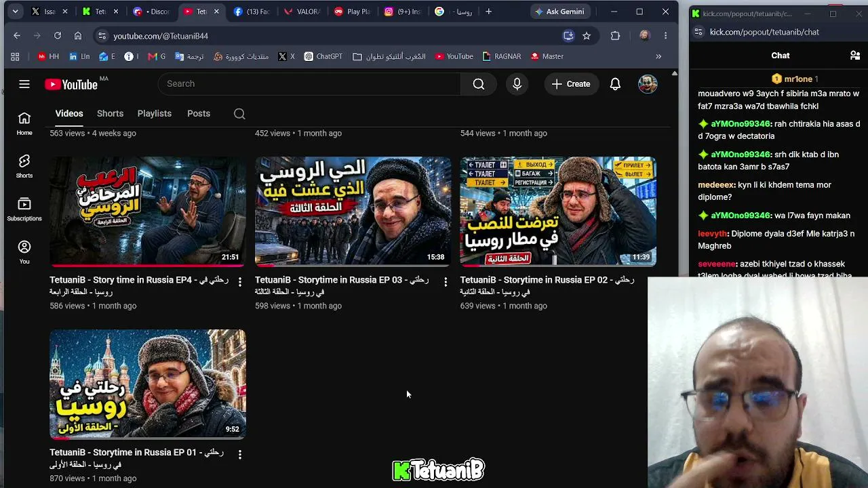Click the Ask Gemini button

(560, 12)
